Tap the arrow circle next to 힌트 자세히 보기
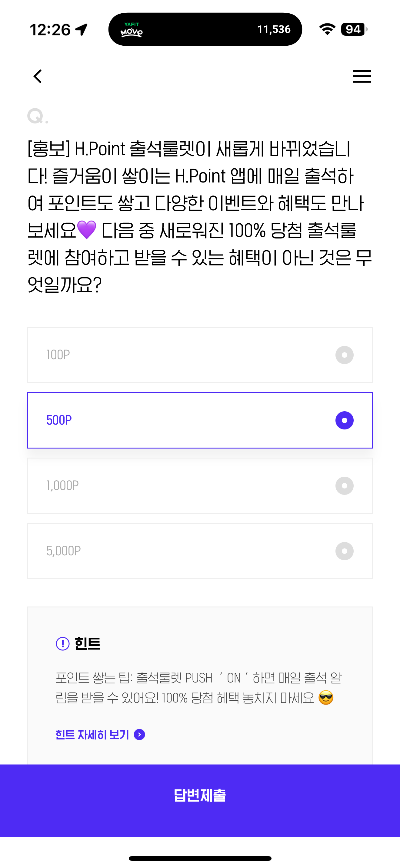400x868 pixels. 139,735
